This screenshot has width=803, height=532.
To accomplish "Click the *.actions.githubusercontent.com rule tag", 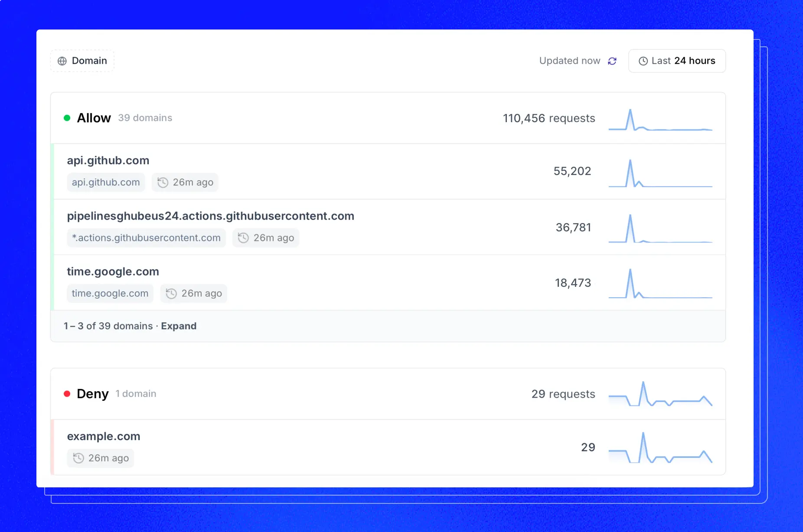I will pyautogui.click(x=146, y=237).
